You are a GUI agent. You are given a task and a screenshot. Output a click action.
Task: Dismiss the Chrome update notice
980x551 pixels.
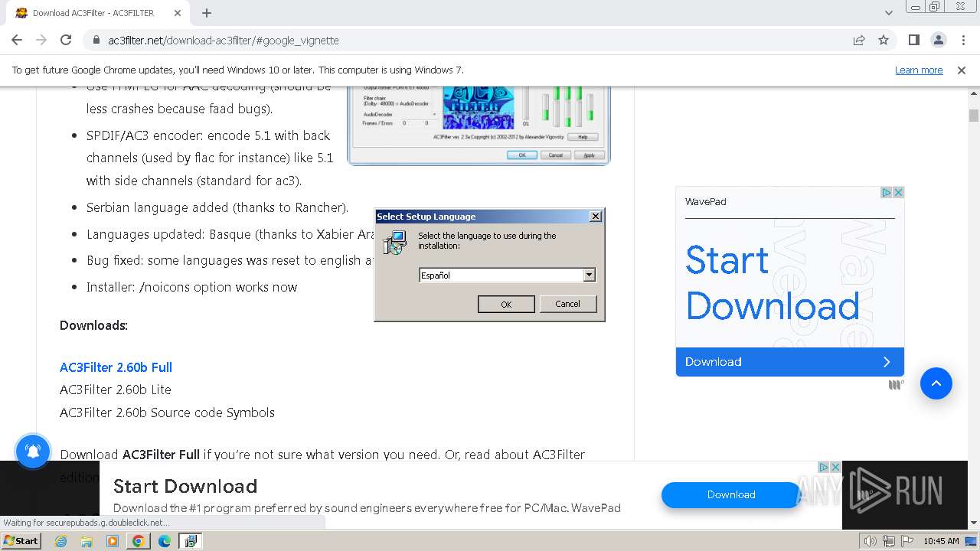(x=962, y=70)
